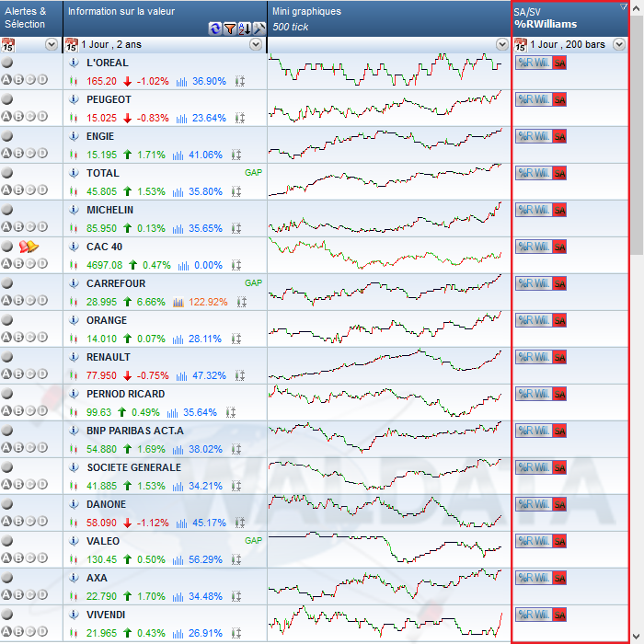The height and width of the screenshot is (644, 644).
Task: Click the SA/SV %RWilliams column header
Action: coord(570,18)
